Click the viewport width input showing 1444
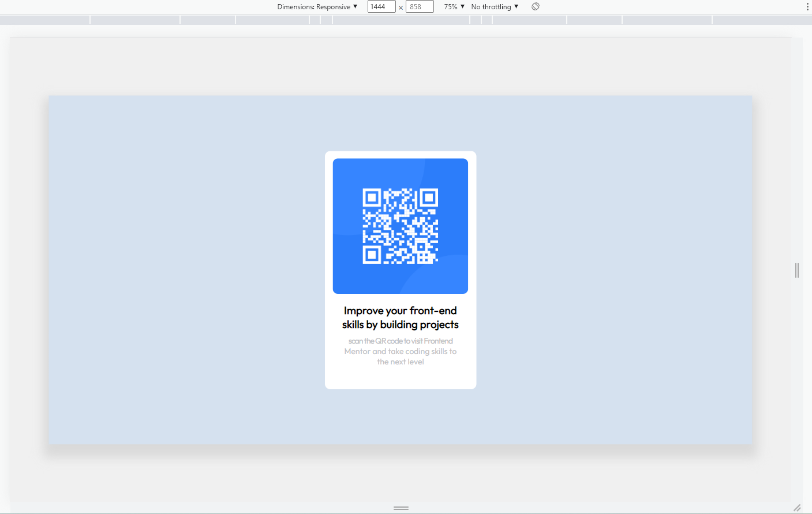Image resolution: width=812 pixels, height=514 pixels. coord(381,6)
